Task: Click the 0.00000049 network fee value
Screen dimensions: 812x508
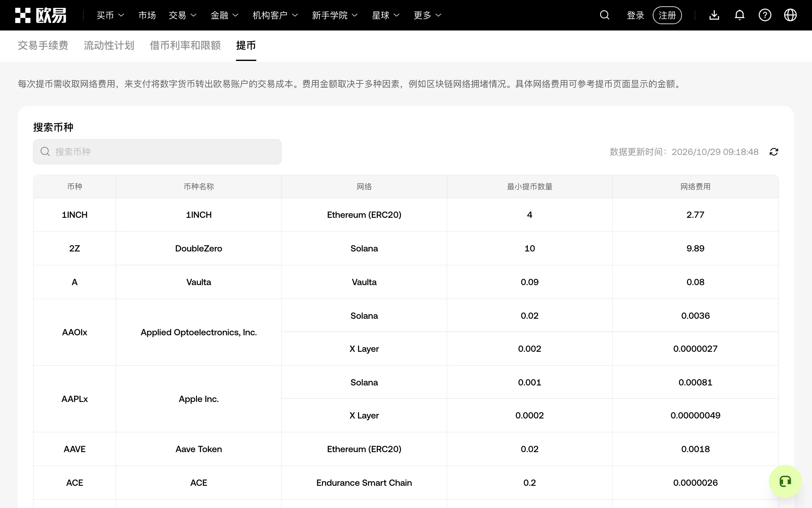Action: coord(695,415)
